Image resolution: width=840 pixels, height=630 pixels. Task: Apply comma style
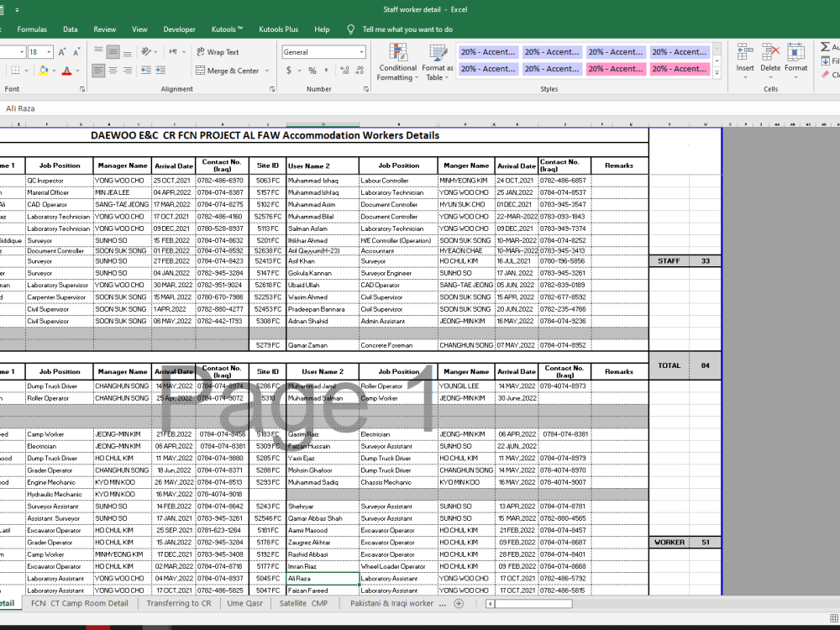(326, 71)
